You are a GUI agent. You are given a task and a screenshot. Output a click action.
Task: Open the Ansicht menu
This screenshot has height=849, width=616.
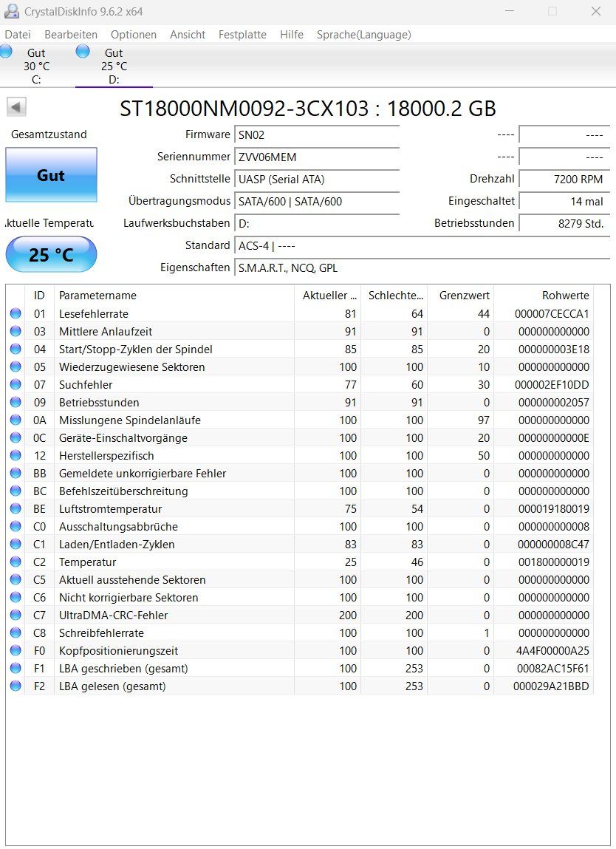click(188, 35)
